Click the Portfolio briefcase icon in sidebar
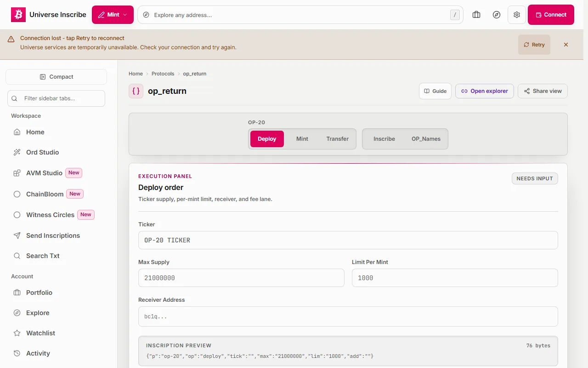The height and width of the screenshot is (368, 588). 17,293
